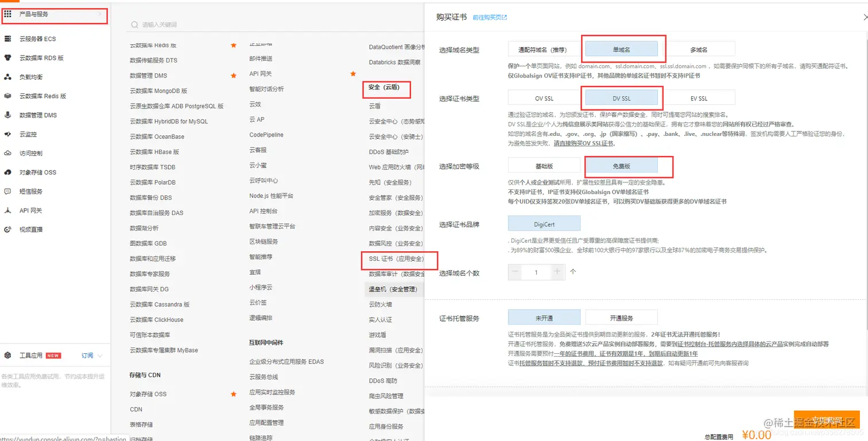Image resolution: width=868 pixels, height=441 pixels.
Task: Open 云数据库 PolarDB product
Action: (x=153, y=182)
